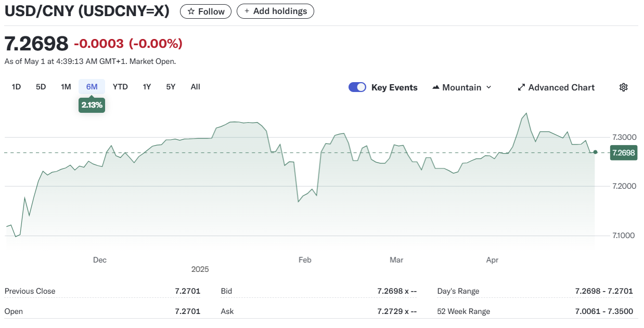Show the 1Y time range
644x328 pixels.
pos(147,87)
